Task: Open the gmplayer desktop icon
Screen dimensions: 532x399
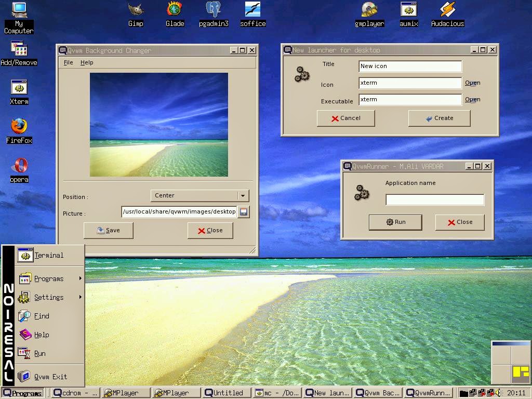Action: tap(369, 10)
